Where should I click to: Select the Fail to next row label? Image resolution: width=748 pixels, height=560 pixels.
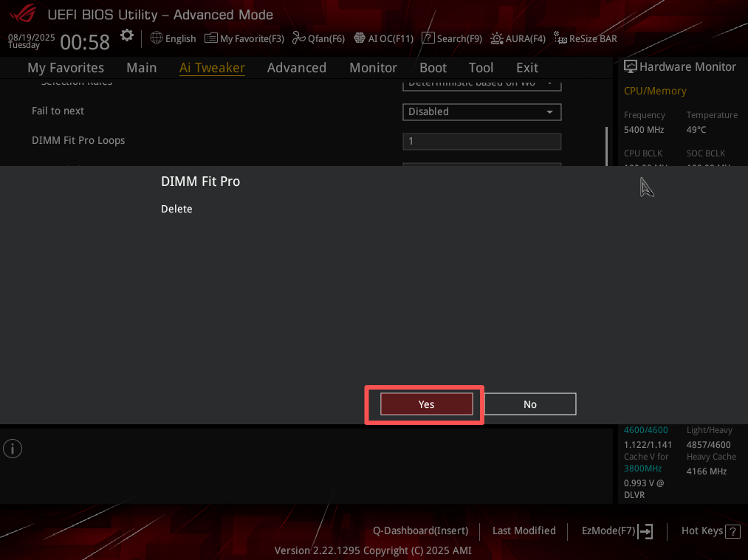point(58,111)
